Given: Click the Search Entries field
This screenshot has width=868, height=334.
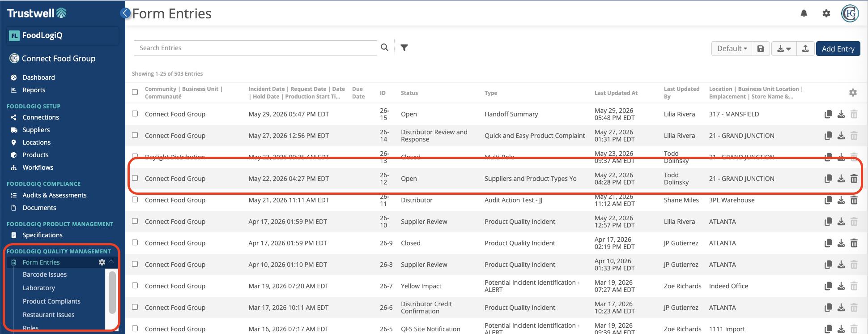Looking at the screenshot, I should pos(255,48).
